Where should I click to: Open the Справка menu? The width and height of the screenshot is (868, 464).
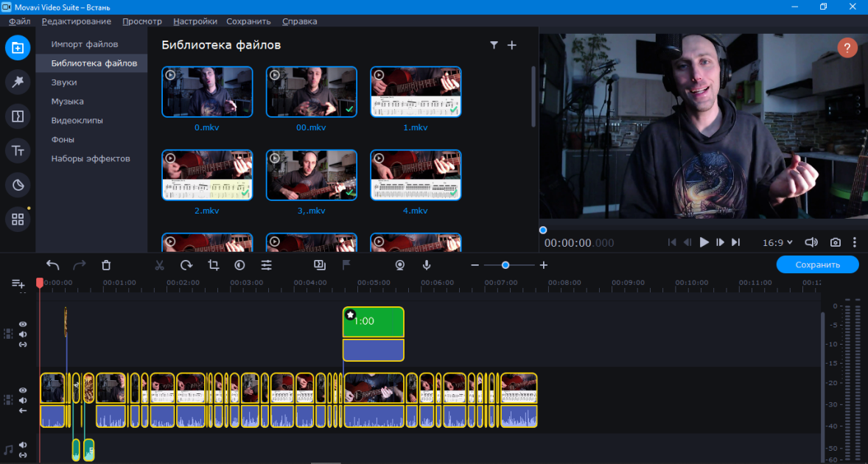coord(299,21)
